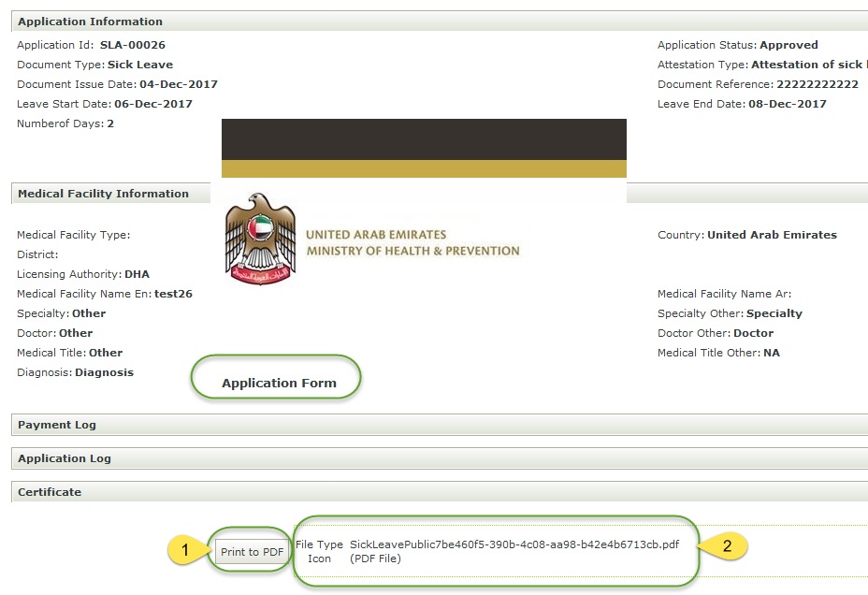Click the UAE eagle emblem logo

pyautogui.click(x=260, y=238)
